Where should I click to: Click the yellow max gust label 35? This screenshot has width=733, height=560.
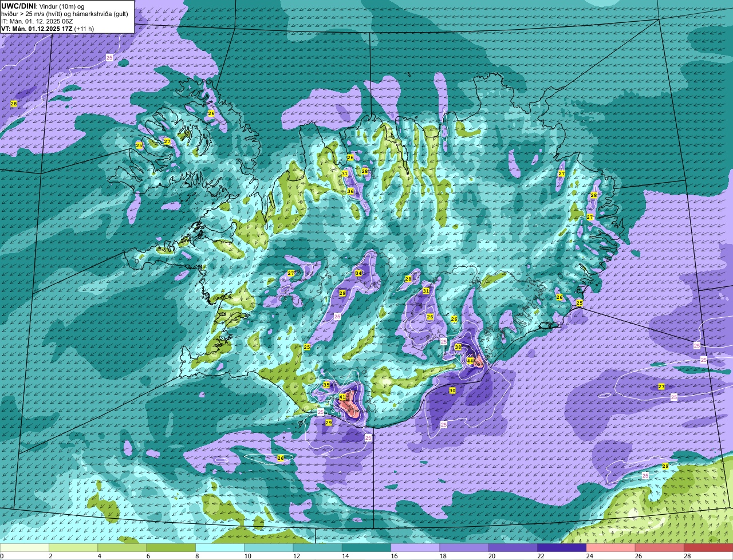coord(326,385)
